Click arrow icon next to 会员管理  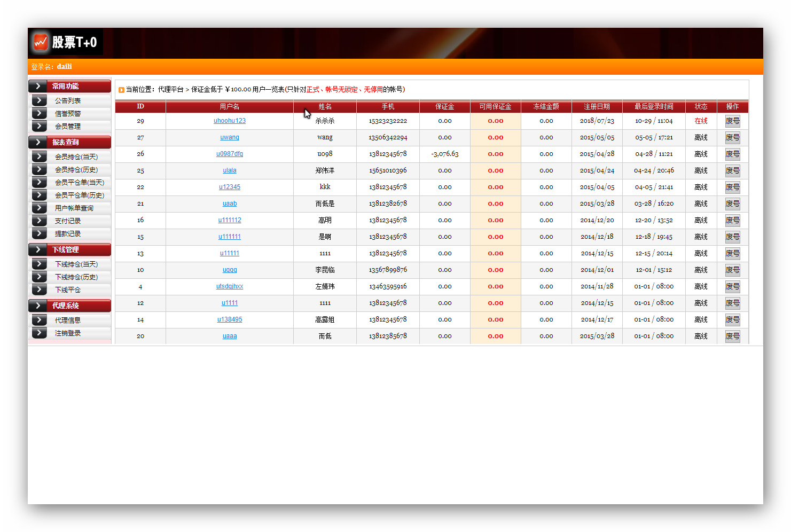click(40, 126)
